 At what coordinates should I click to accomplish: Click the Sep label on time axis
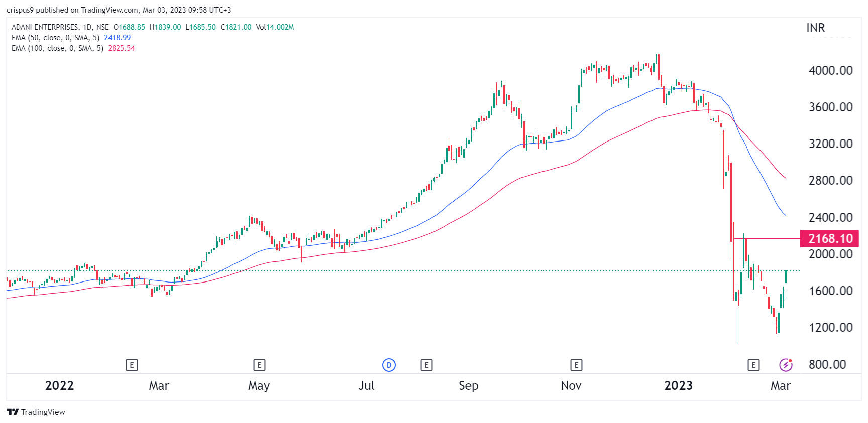tap(468, 385)
